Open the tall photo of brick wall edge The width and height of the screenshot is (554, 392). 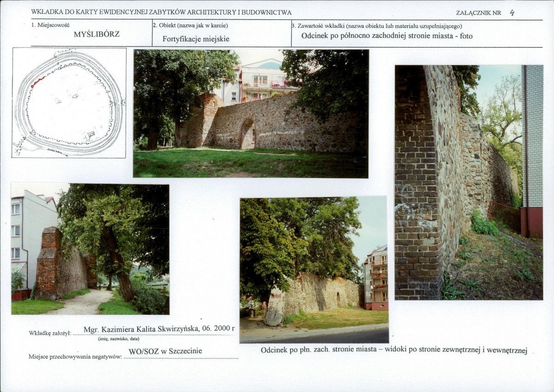[x=469, y=182]
